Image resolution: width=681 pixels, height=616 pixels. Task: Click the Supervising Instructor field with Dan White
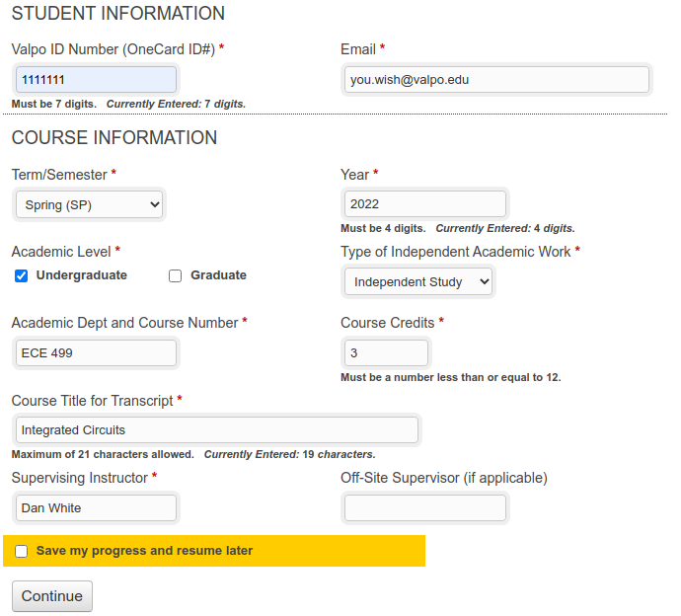click(96, 507)
